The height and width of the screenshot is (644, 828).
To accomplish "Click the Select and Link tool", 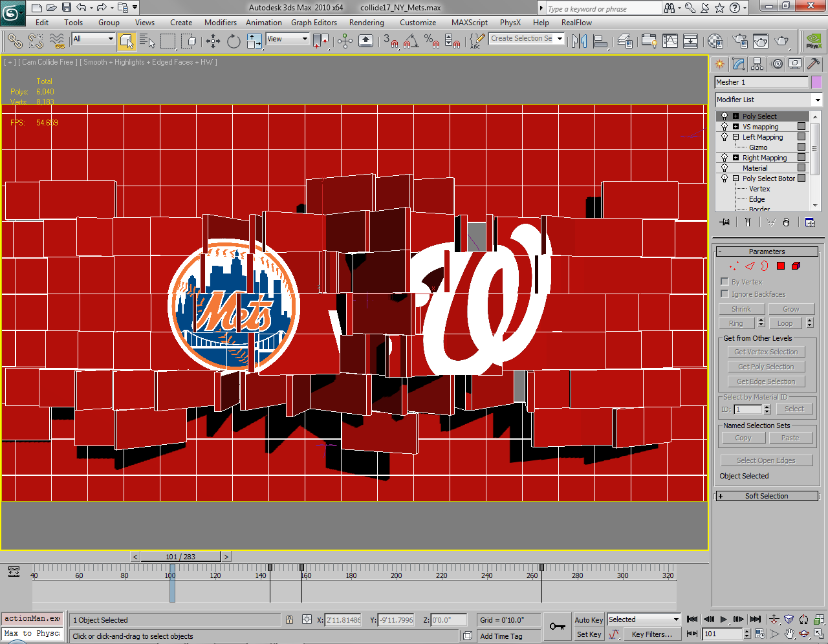I will (x=15, y=41).
